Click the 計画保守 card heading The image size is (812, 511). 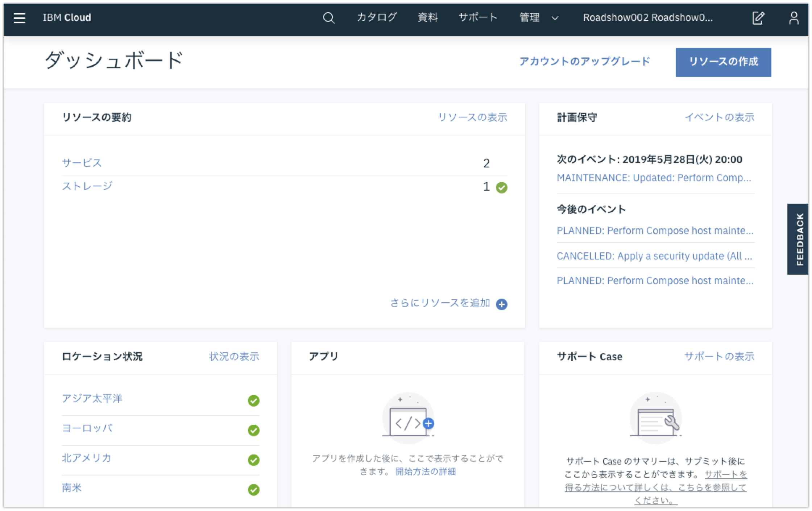tap(577, 117)
